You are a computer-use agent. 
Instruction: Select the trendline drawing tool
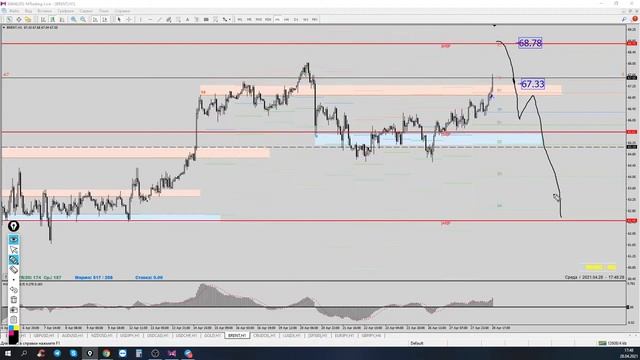coord(159,19)
